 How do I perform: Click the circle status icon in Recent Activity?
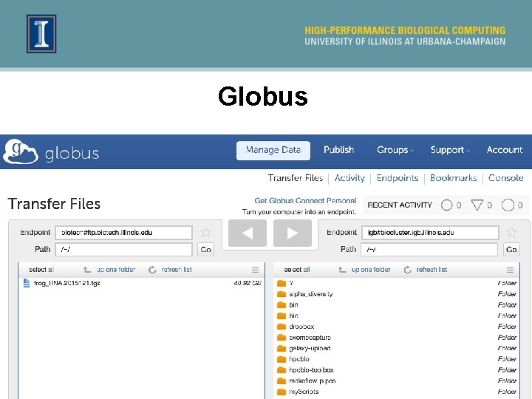(x=446, y=205)
